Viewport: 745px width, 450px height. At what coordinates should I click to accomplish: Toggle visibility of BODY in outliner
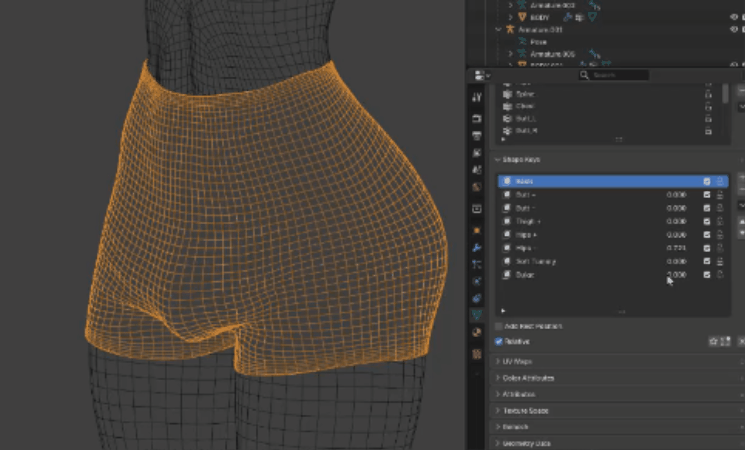click(734, 17)
